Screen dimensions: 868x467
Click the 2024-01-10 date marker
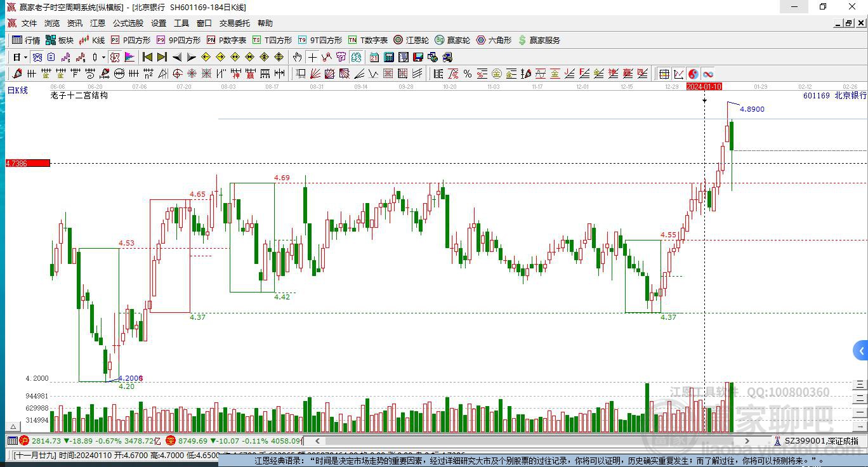(704, 86)
